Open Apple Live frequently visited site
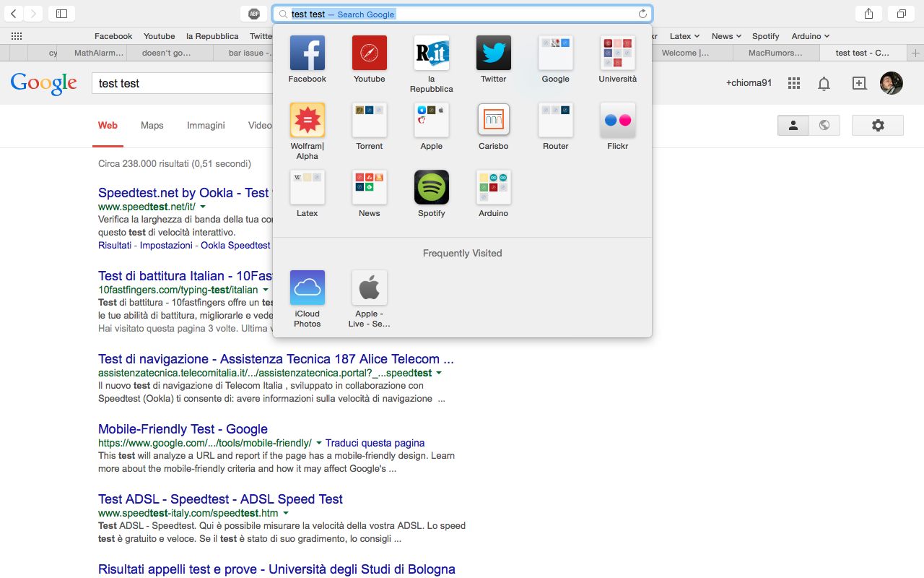 point(370,288)
